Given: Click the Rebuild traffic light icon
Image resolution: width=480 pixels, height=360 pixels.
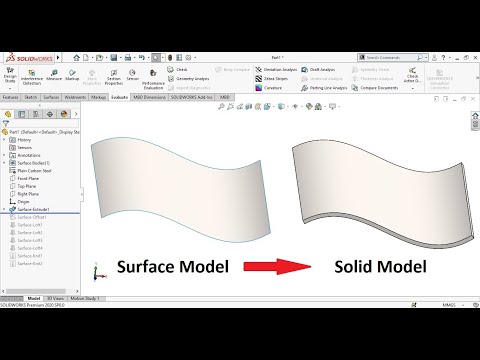Looking at the screenshot, I should 170,58.
